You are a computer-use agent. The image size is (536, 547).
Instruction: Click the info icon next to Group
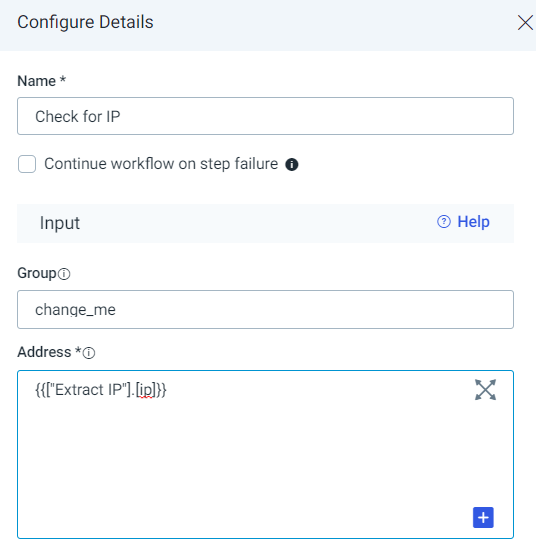coord(64,274)
